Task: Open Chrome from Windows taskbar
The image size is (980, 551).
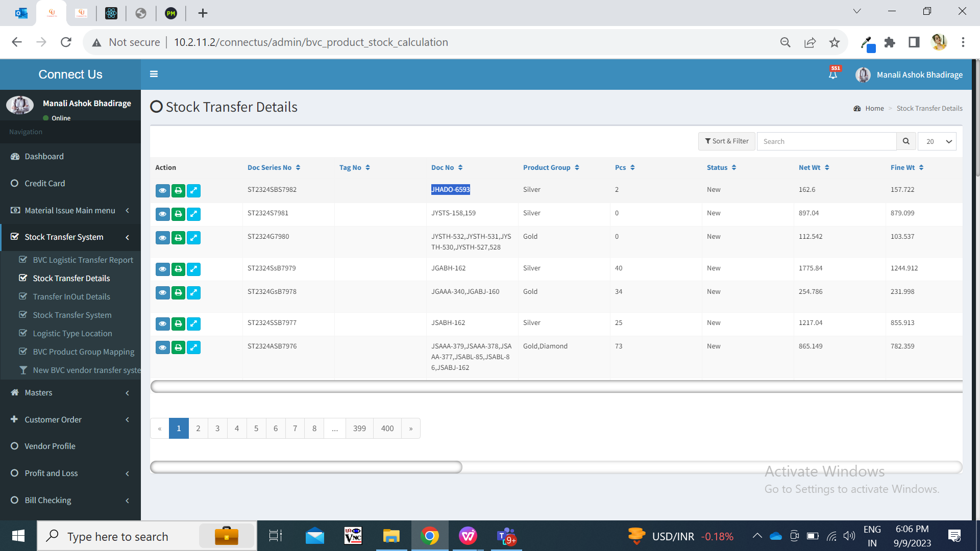Action: (x=430, y=536)
